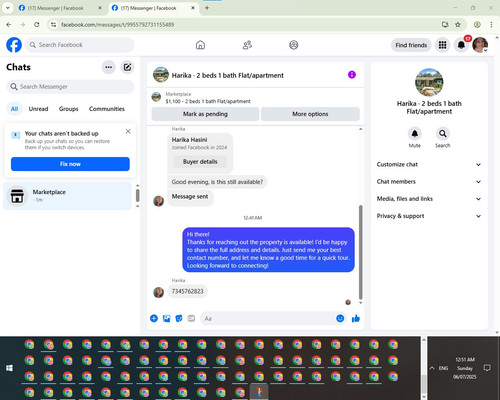Click Mark as pending button
500x400 pixels.
[x=205, y=114]
